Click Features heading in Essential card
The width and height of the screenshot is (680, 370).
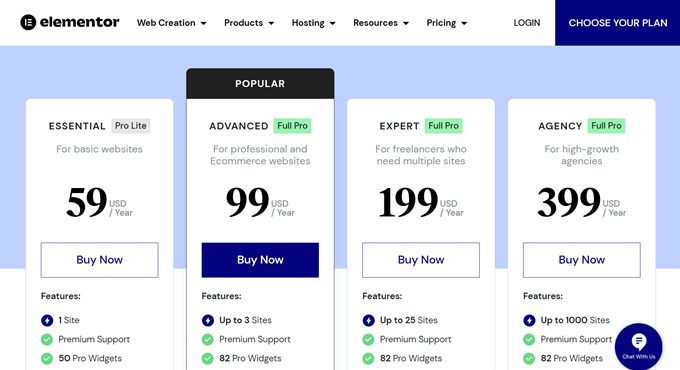point(61,296)
